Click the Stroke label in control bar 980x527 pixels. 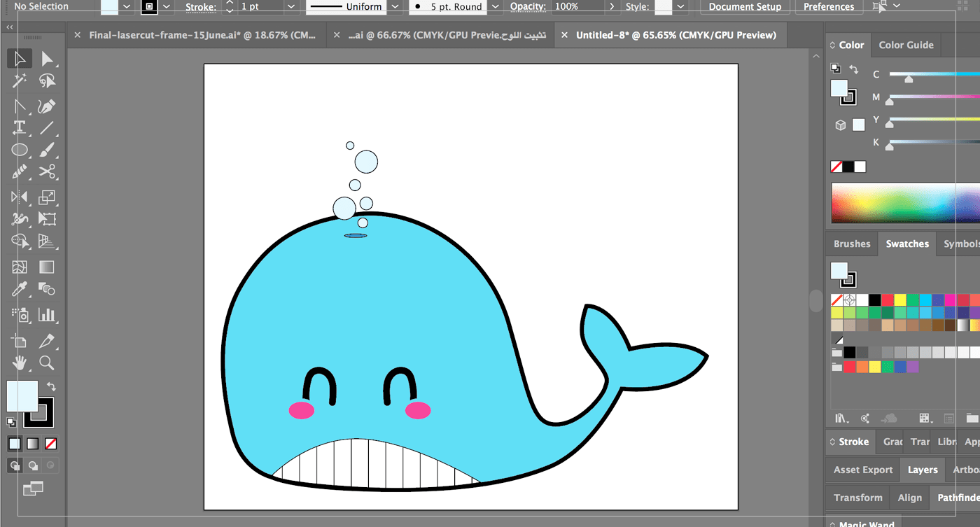pos(201,6)
